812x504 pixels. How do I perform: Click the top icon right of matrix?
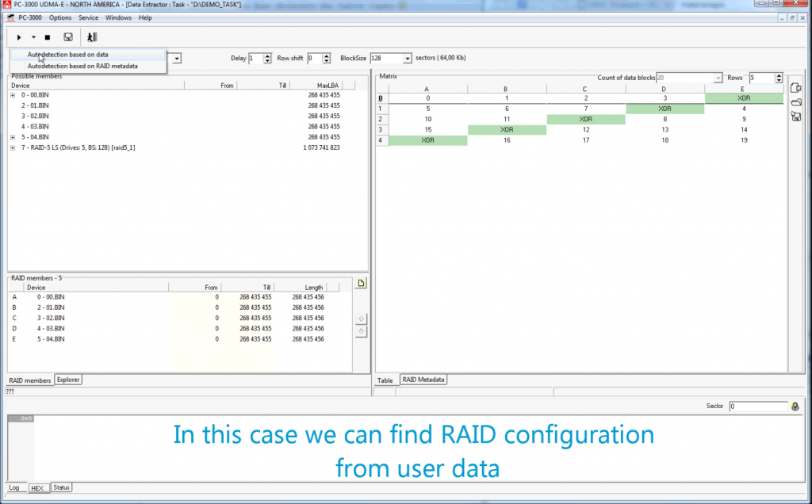coord(795,88)
